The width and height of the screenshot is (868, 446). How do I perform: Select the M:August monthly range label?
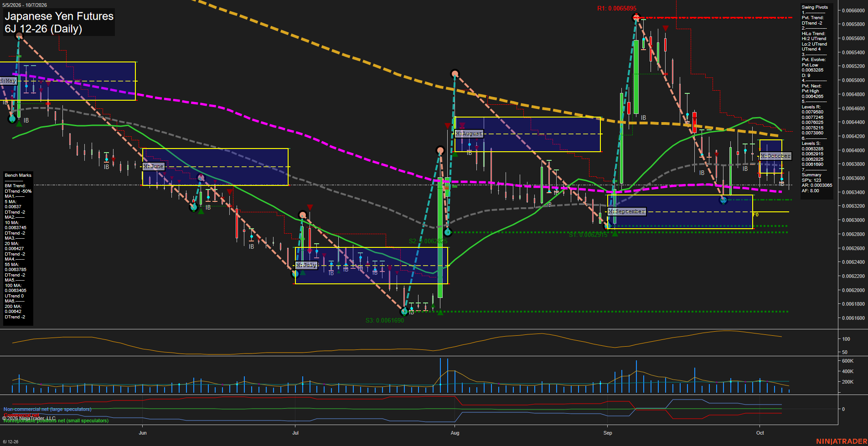coord(469,133)
